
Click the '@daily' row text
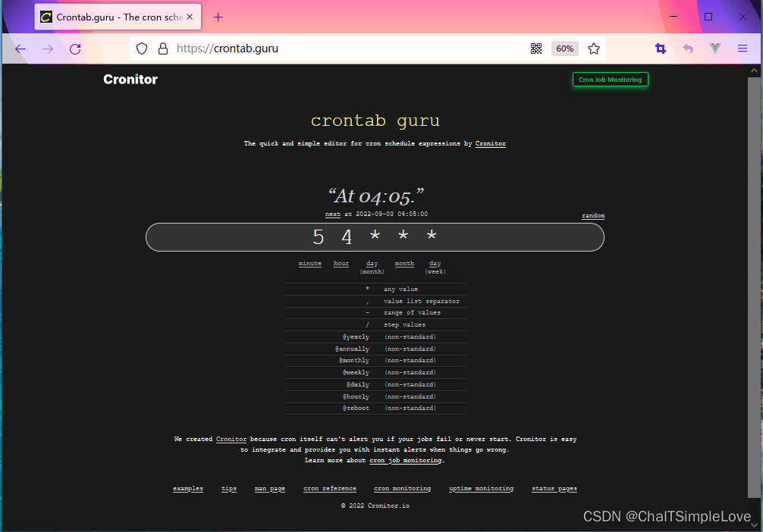(x=358, y=385)
